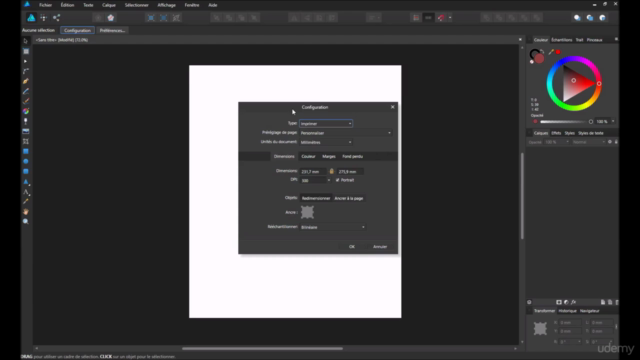The height and width of the screenshot is (360, 640).
Task: Open the color opacity percentage dropdown
Action: pyautogui.click(x=613, y=122)
